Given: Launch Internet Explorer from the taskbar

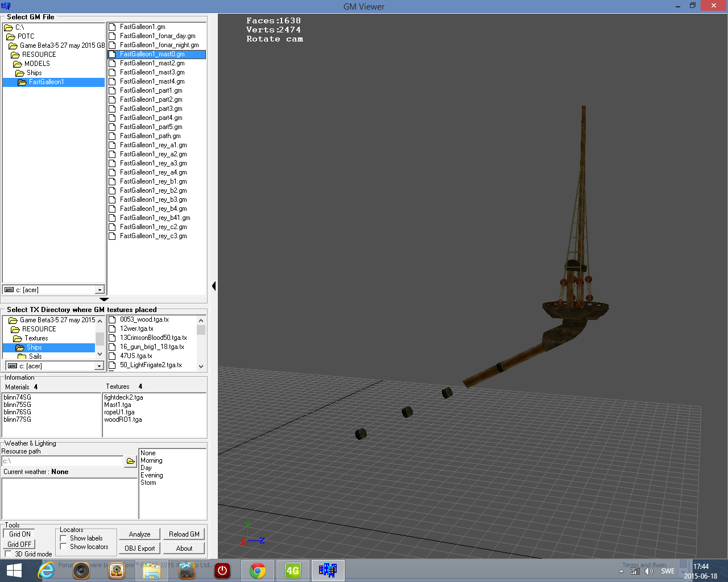Looking at the screenshot, I should coord(46,571).
